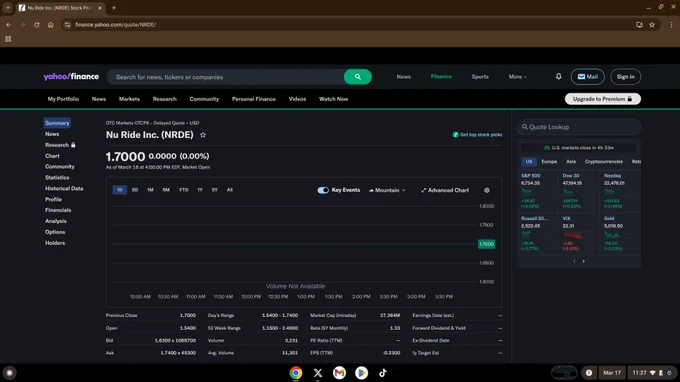Open chart settings gear icon
The height and width of the screenshot is (382, 680).
[487, 190]
